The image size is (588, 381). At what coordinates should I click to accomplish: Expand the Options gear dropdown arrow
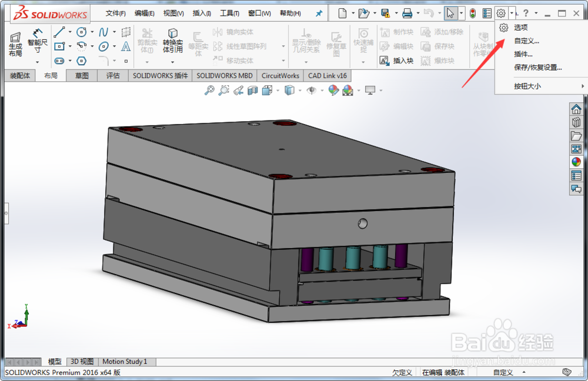[512, 14]
